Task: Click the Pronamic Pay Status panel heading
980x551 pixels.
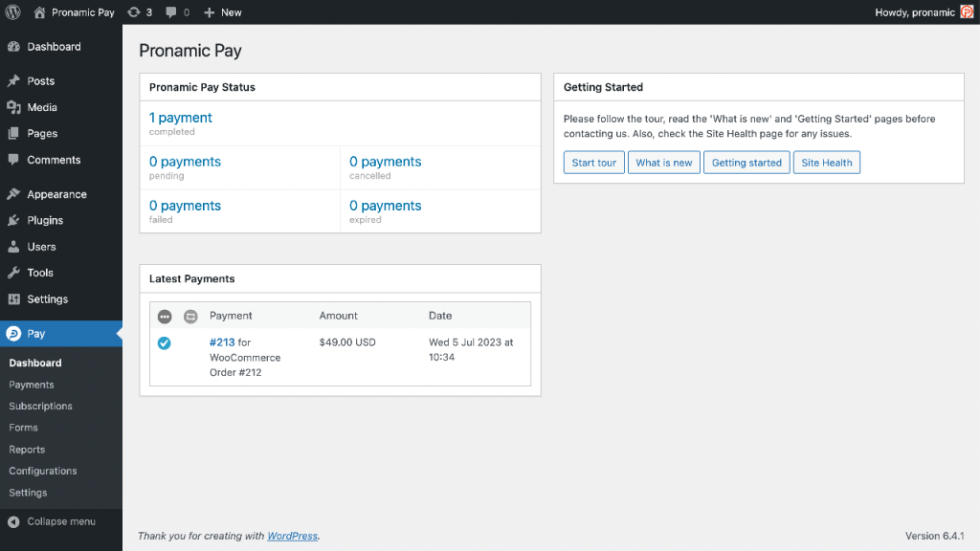Action: point(202,87)
